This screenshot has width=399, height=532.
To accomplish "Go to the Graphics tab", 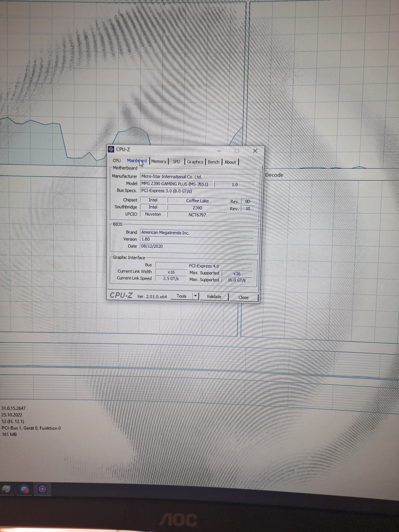I will 195,162.
